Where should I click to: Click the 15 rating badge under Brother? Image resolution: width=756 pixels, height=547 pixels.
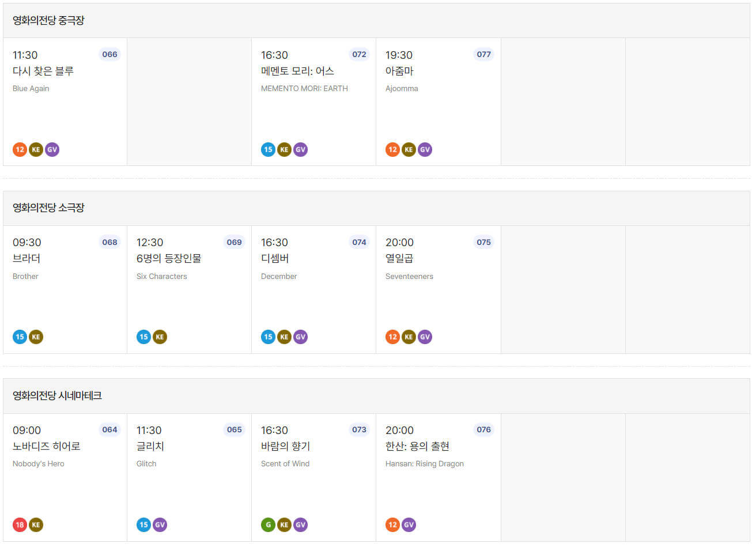coord(20,337)
